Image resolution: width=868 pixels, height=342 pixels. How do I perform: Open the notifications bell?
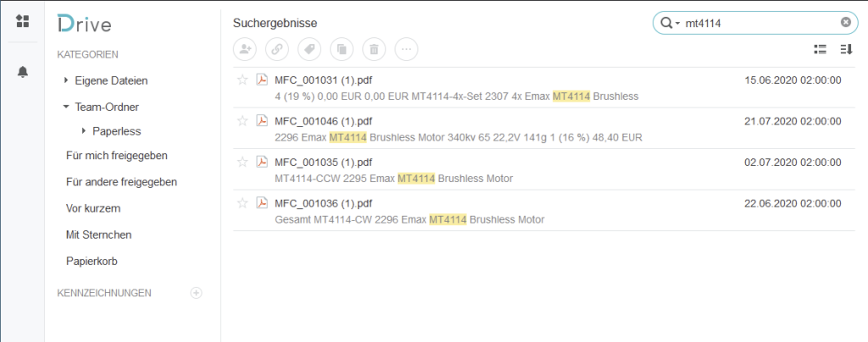click(23, 72)
